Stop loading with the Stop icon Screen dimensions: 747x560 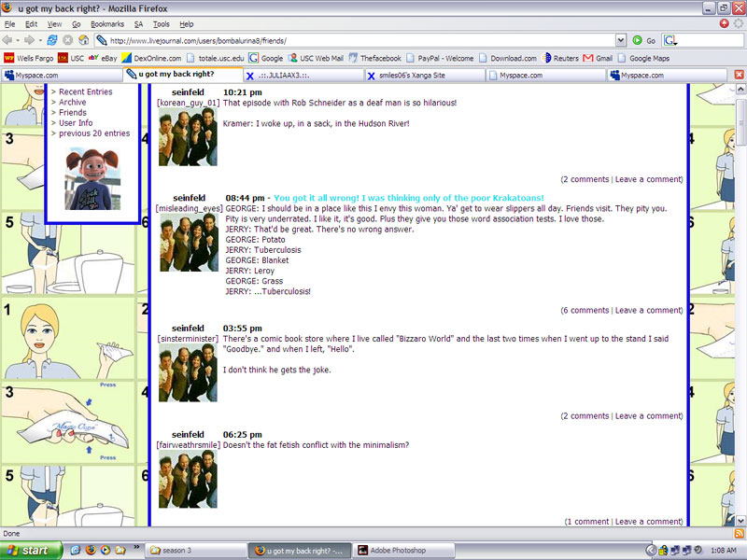tap(68, 40)
